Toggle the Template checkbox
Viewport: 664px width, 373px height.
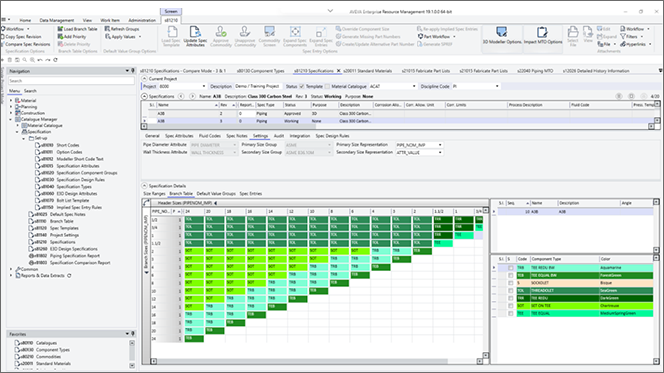302,86
